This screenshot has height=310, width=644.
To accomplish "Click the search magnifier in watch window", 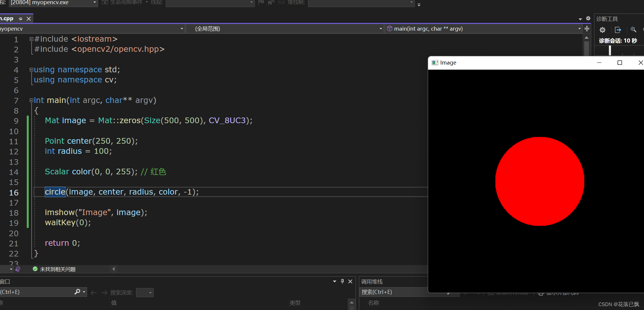I will click(x=77, y=292).
